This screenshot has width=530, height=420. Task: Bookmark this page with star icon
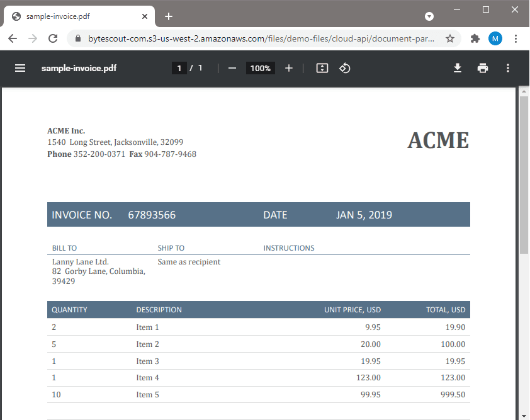tap(450, 38)
